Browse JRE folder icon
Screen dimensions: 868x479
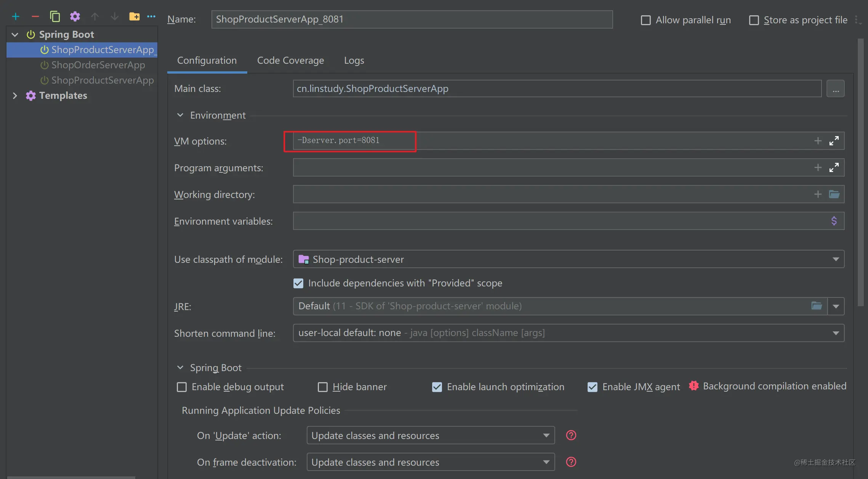817,306
